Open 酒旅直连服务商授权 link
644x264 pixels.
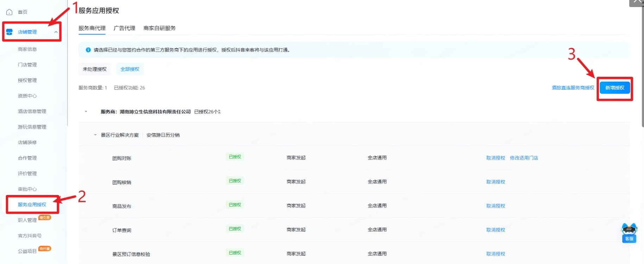click(573, 88)
